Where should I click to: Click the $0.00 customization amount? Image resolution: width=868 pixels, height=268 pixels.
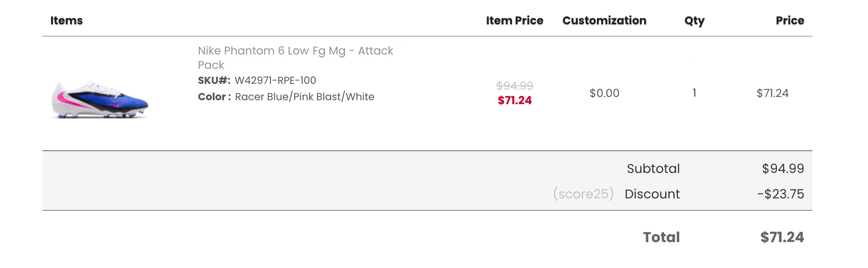coord(604,93)
